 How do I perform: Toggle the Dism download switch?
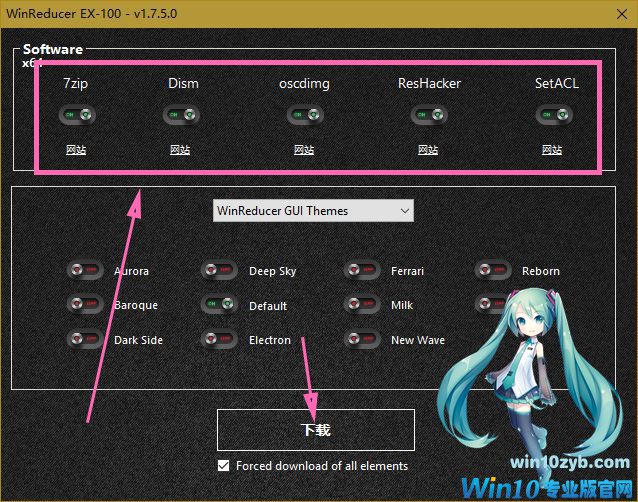click(x=181, y=116)
